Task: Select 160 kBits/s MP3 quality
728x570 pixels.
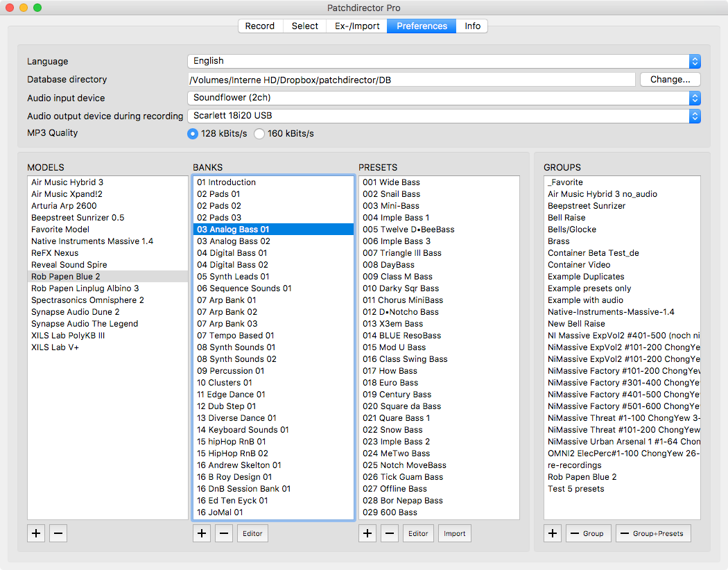Action: [259, 134]
